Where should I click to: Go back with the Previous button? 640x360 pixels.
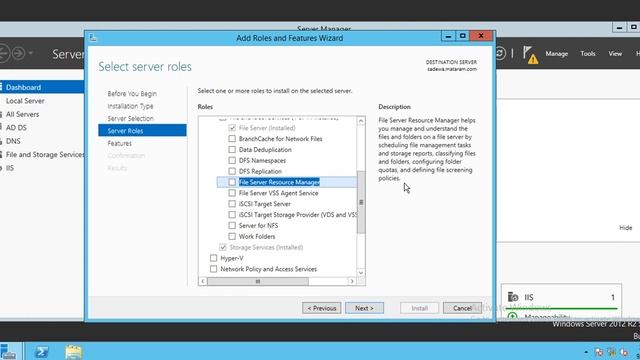pos(322,308)
